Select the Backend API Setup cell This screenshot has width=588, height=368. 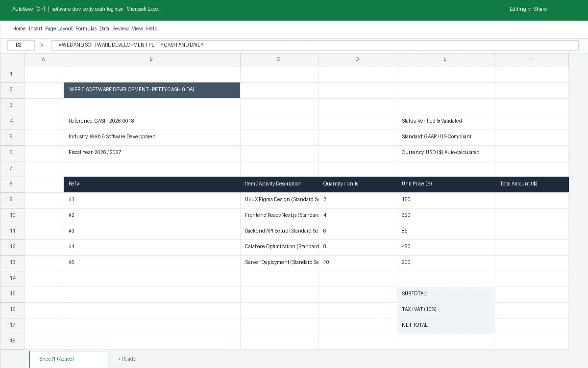tap(279, 231)
